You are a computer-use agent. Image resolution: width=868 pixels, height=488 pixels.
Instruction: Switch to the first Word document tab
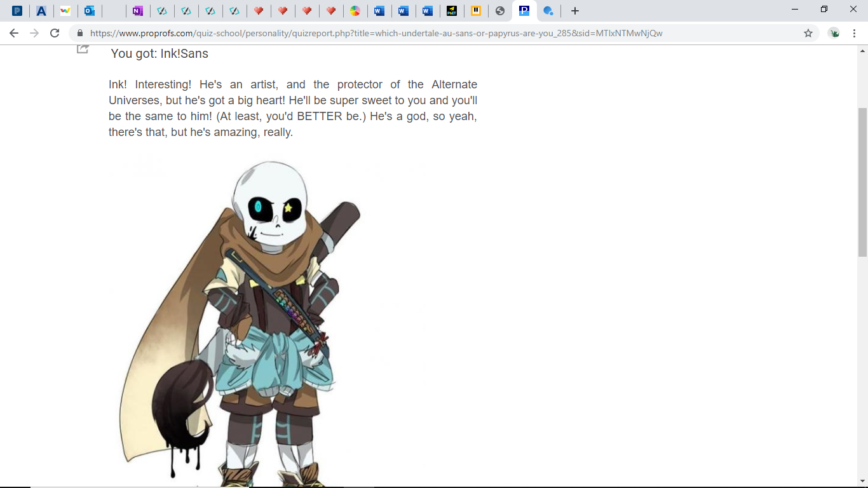pos(379,11)
